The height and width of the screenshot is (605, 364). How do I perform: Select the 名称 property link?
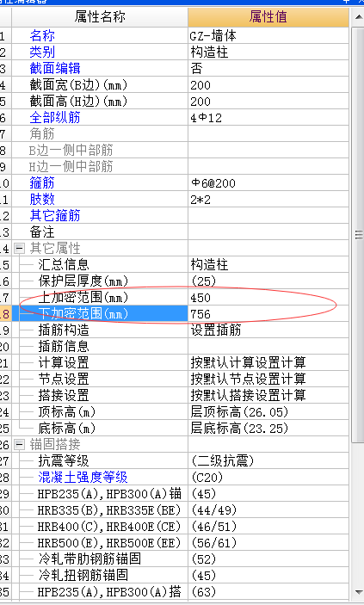pyautogui.click(x=42, y=35)
